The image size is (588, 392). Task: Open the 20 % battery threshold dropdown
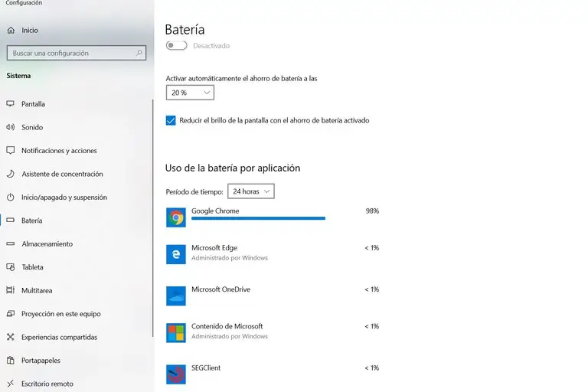[190, 93]
